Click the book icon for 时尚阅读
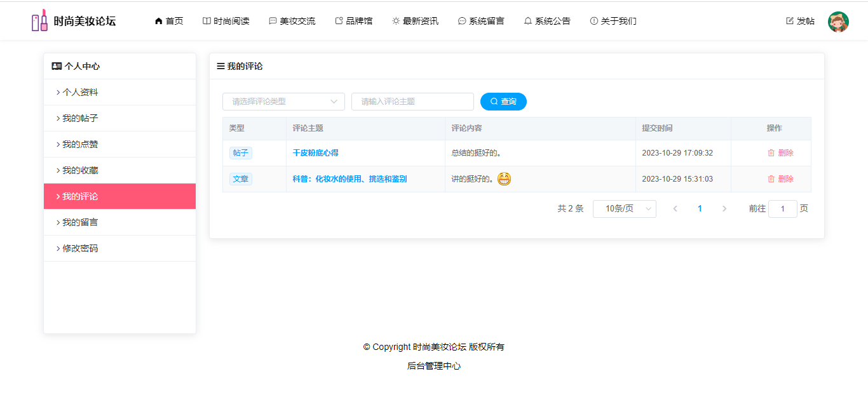 click(x=207, y=21)
